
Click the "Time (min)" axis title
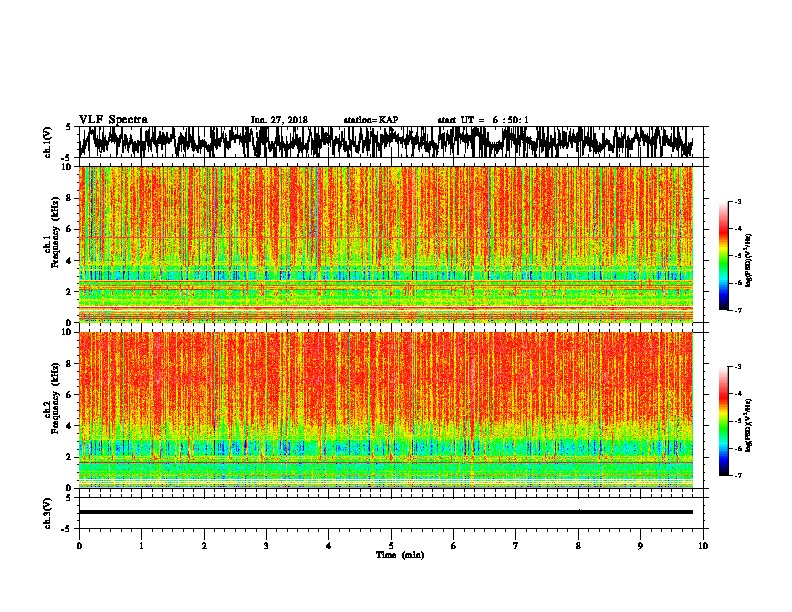400,555
